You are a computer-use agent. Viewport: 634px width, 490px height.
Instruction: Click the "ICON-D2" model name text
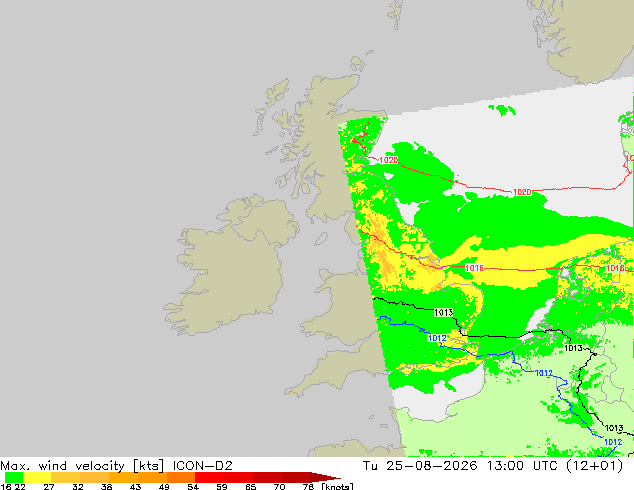point(203,466)
